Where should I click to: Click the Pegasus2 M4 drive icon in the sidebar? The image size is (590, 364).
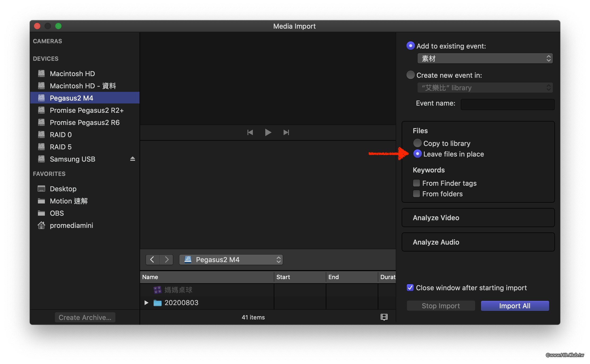pos(41,98)
